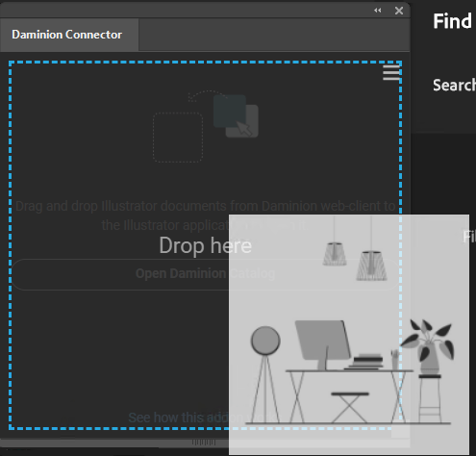476x456 pixels.
Task: Click the Drop here text
Action: pyautogui.click(x=206, y=246)
